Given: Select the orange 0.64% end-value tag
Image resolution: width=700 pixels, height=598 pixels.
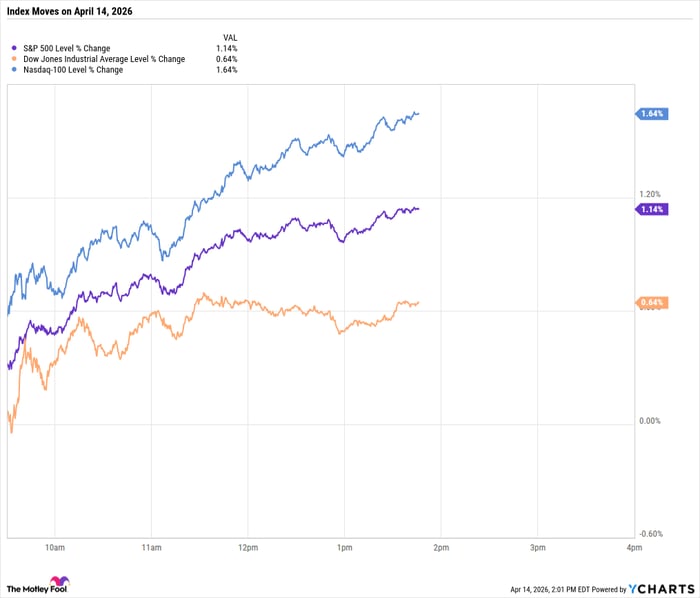Looking at the screenshot, I should coord(653,303).
